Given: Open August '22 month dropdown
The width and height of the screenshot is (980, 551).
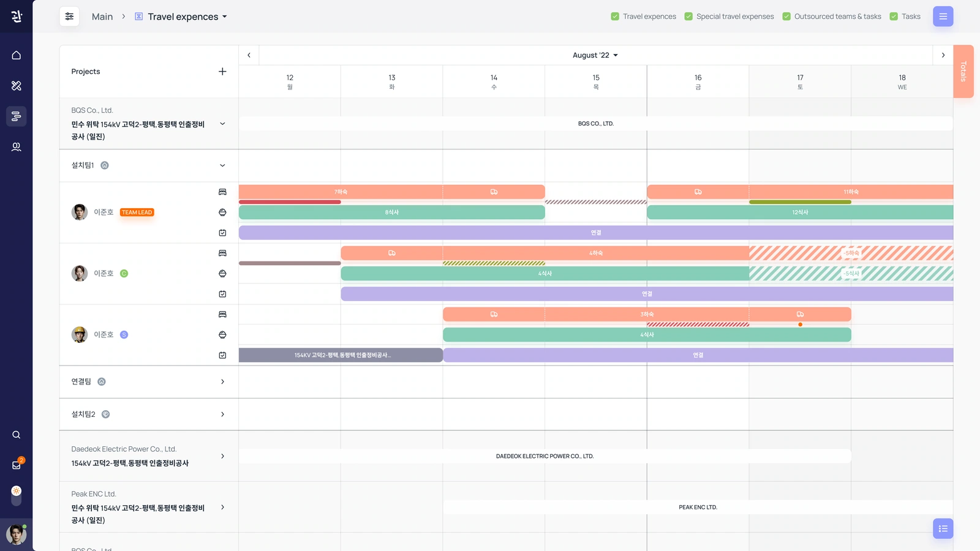Looking at the screenshot, I should point(595,55).
